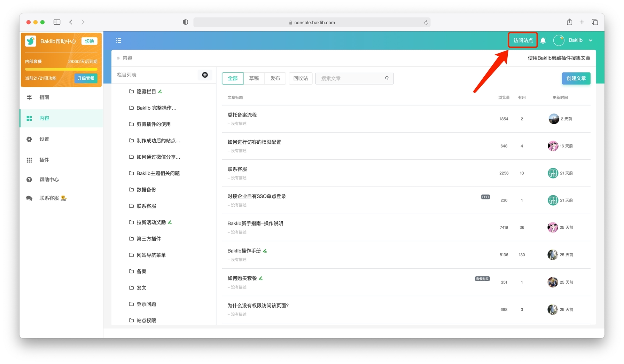The image size is (624, 364).
Task: Open the 联系客服 sidebar item
Action: pyautogui.click(x=61, y=198)
